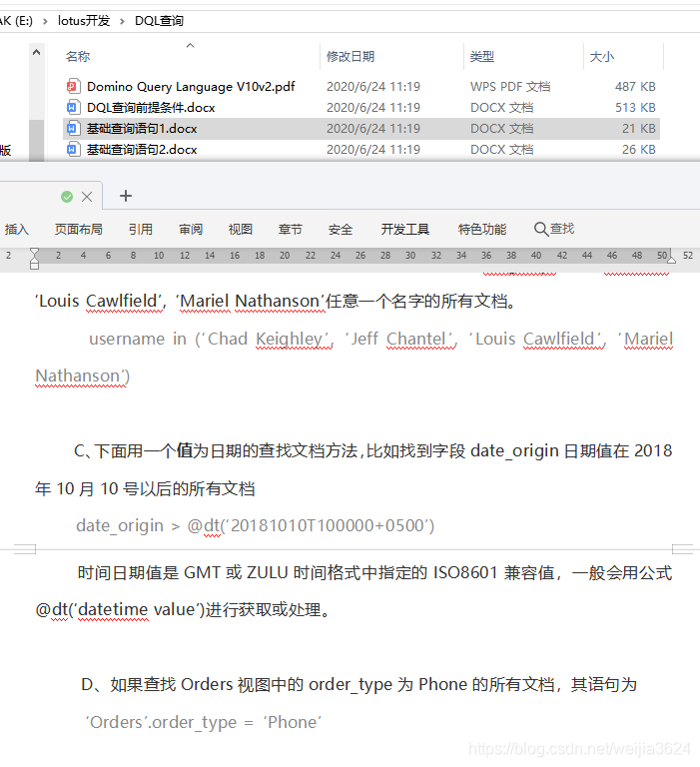The width and height of the screenshot is (700, 767).
Task: Open the 视图 ribbon tab
Action: tap(241, 229)
